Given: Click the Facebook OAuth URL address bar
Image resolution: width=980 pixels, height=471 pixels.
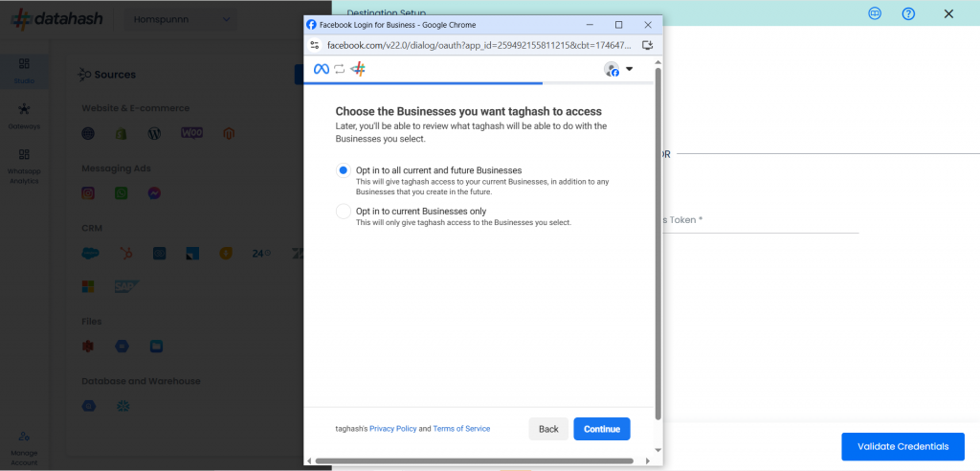Looking at the screenshot, I should coord(479,45).
